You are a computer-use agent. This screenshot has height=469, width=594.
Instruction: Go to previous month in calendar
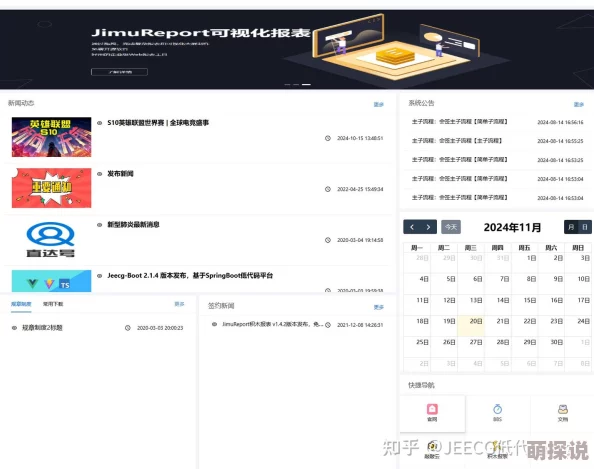click(x=412, y=227)
